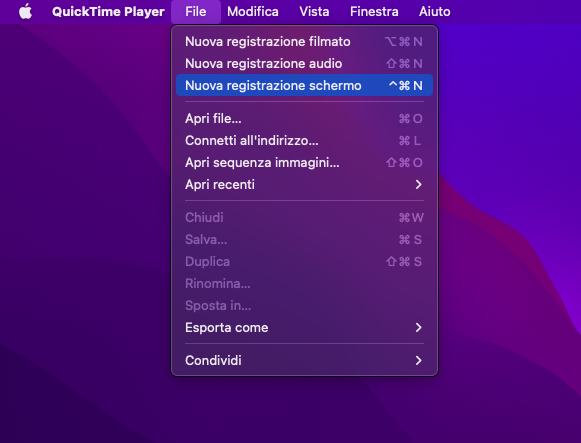This screenshot has width=581, height=443.
Task: Select Nuova registrazione schermo
Action: (304, 85)
